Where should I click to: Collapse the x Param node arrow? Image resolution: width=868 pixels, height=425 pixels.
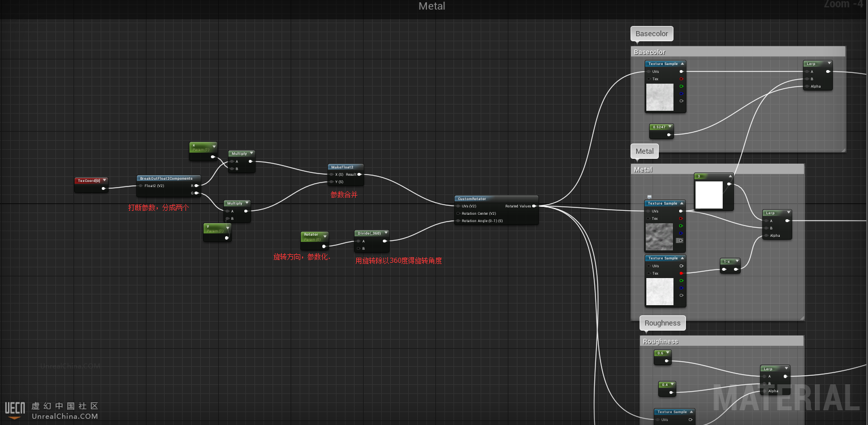tap(214, 146)
